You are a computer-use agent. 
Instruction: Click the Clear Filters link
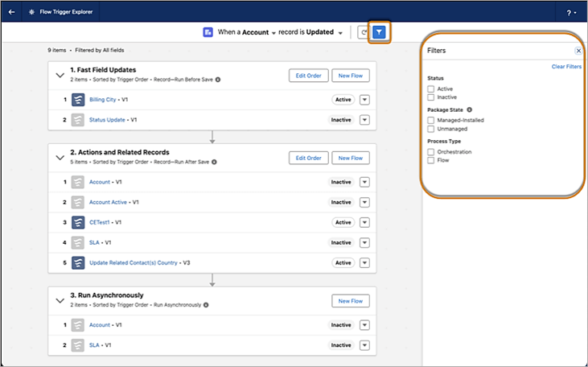[565, 67]
